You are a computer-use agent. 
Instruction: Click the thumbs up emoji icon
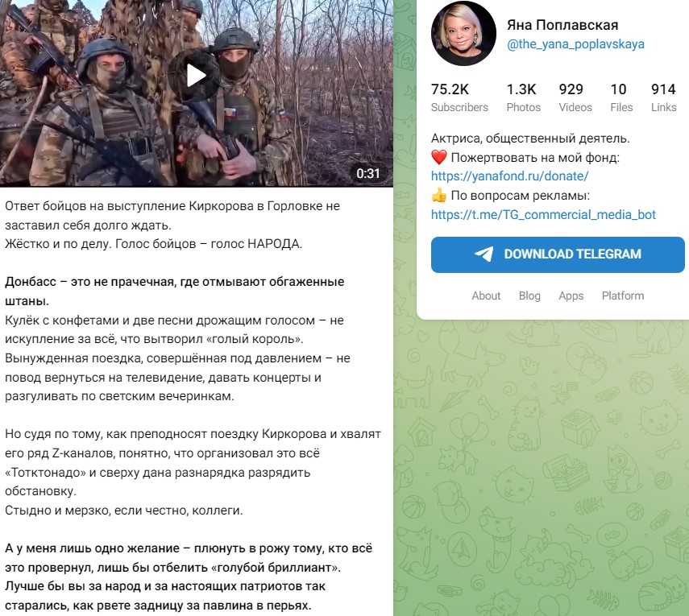(x=439, y=196)
